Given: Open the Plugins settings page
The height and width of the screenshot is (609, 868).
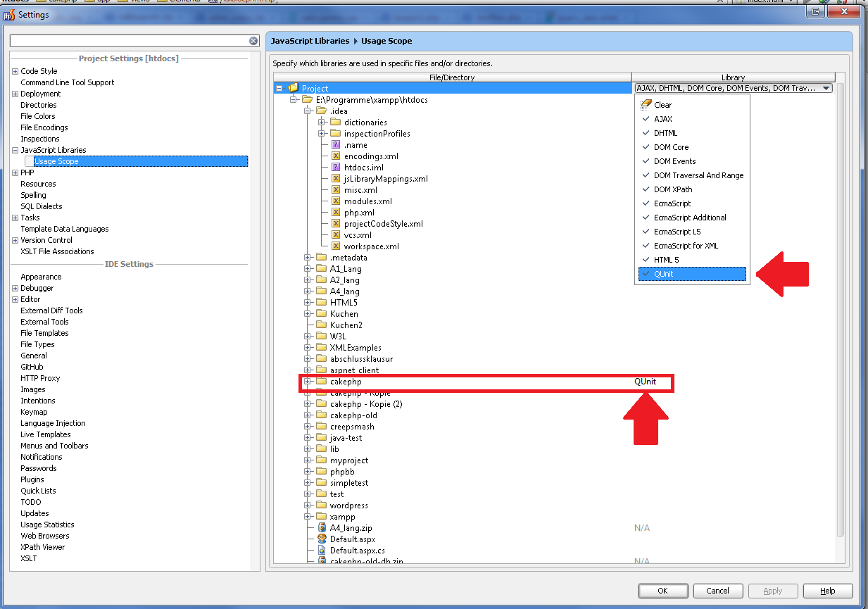Looking at the screenshot, I should pos(32,479).
